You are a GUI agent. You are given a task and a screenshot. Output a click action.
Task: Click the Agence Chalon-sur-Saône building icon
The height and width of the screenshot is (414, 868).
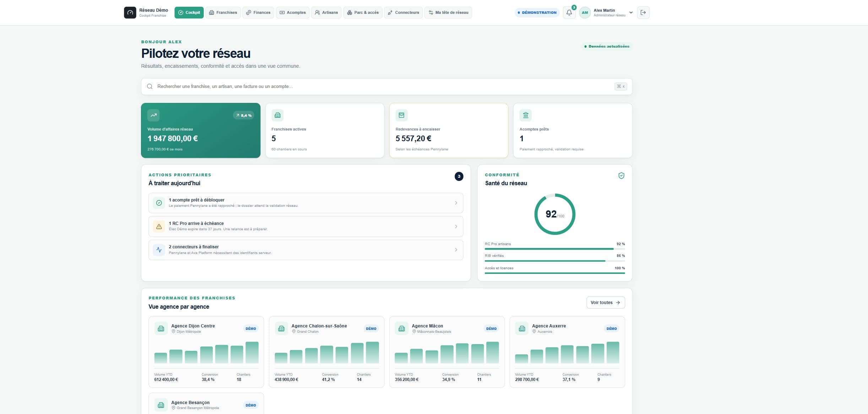[x=281, y=329]
